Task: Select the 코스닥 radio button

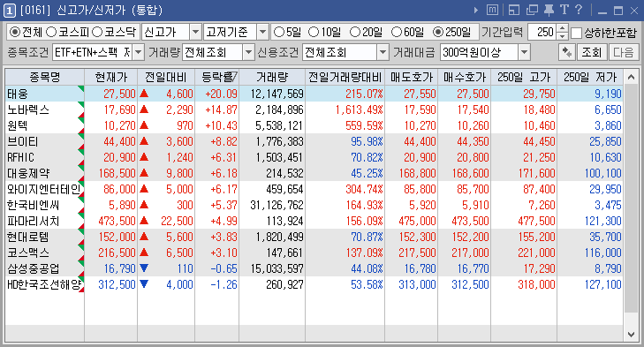Action: click(97, 32)
